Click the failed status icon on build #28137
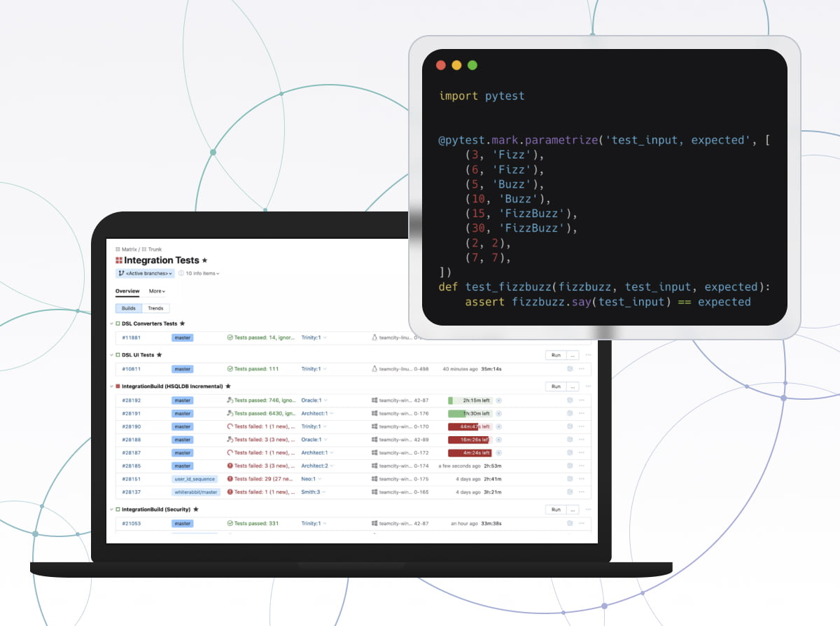840x626 pixels. (x=230, y=492)
